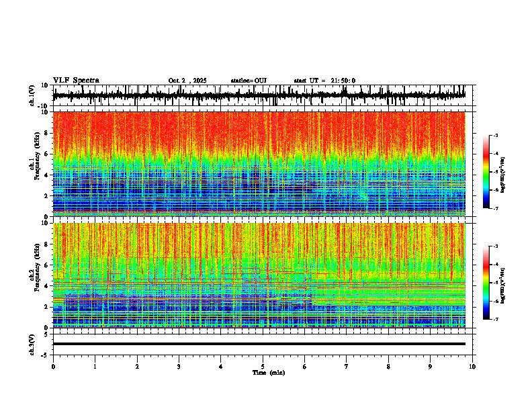Click the ch.1 spectrogram panel
Image resolution: width=532 pixels, height=411 pixels.
pos(259,164)
